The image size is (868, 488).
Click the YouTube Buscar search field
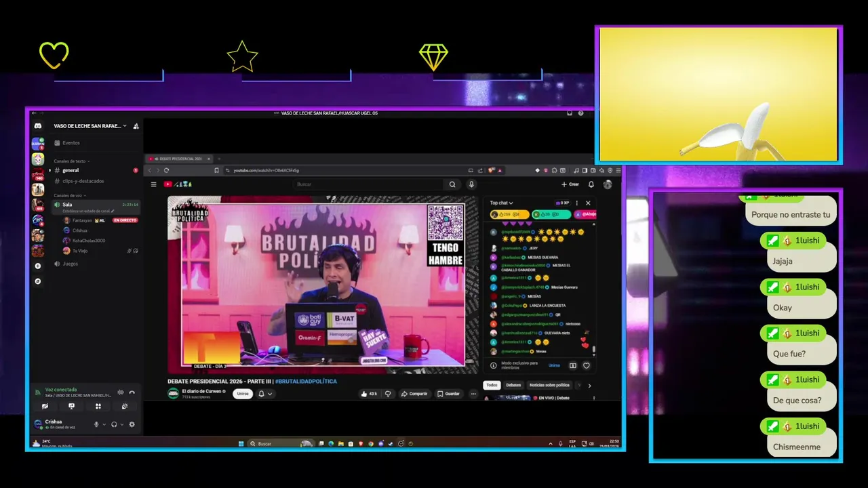tap(368, 184)
